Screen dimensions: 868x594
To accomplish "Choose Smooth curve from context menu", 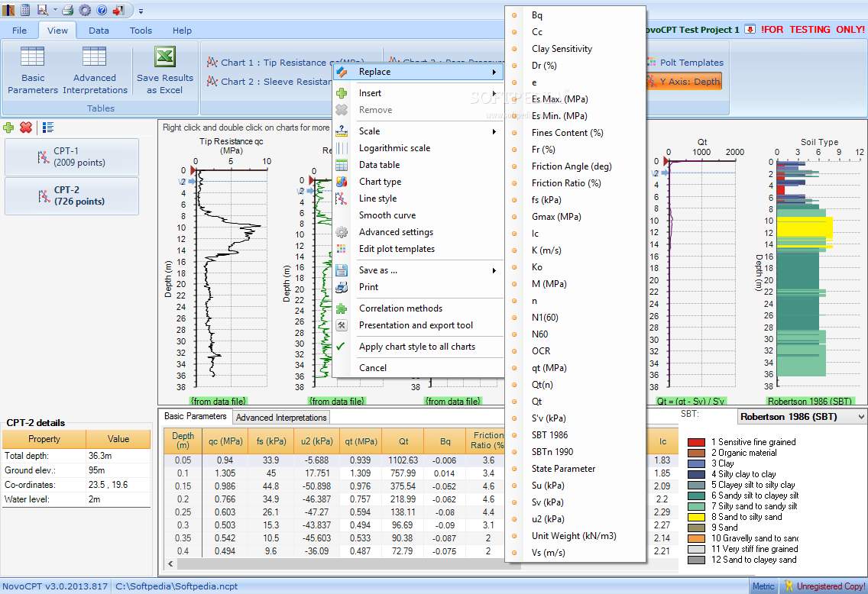I will [418, 215].
